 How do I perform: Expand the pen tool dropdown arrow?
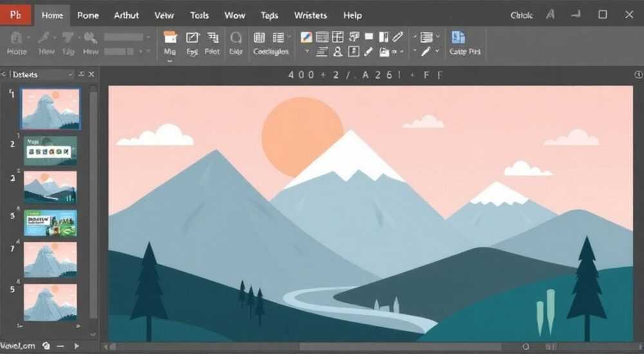(437, 51)
